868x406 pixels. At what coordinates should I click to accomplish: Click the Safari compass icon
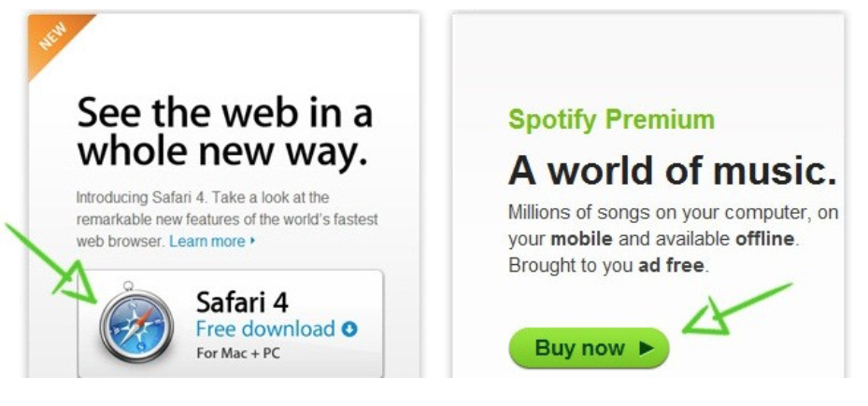click(x=136, y=323)
